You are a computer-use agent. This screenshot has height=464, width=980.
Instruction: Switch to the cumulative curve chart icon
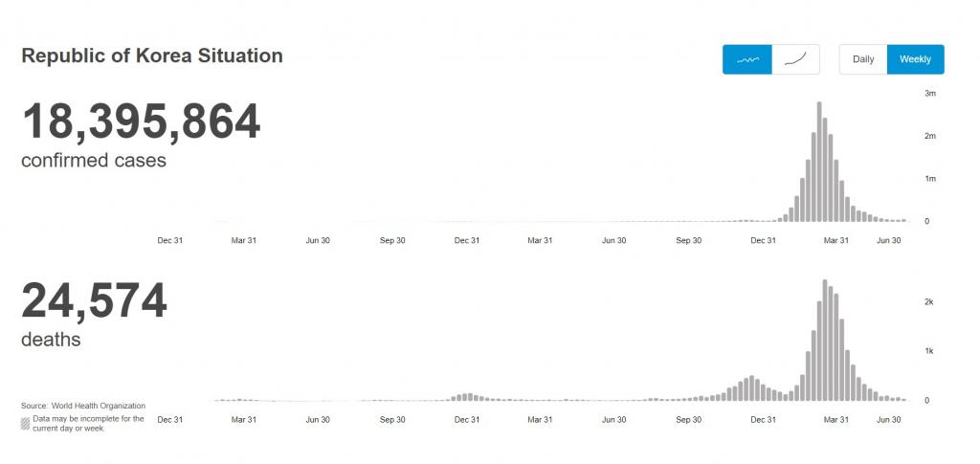click(x=795, y=59)
